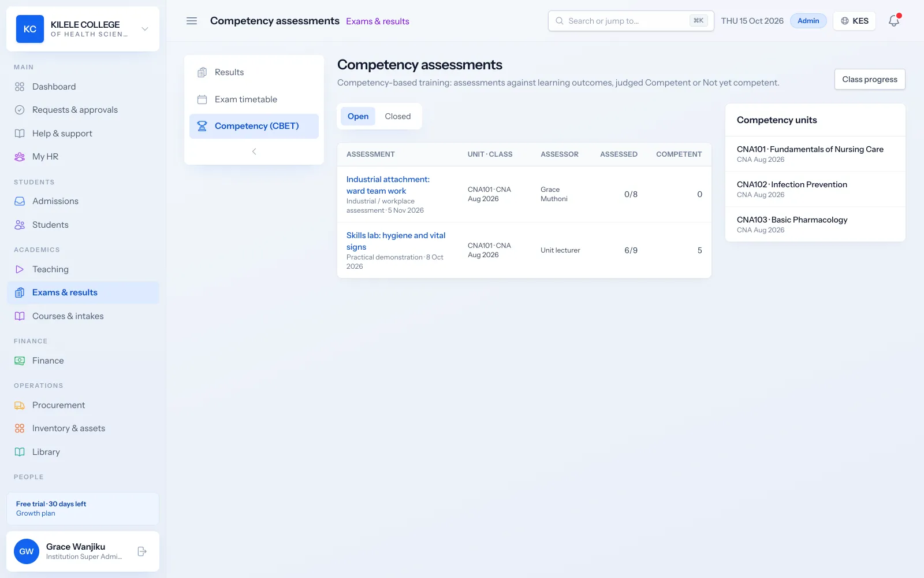Screen dimensions: 924x578
Task: Open Requests & approvals page
Action: tap(83, 110)
